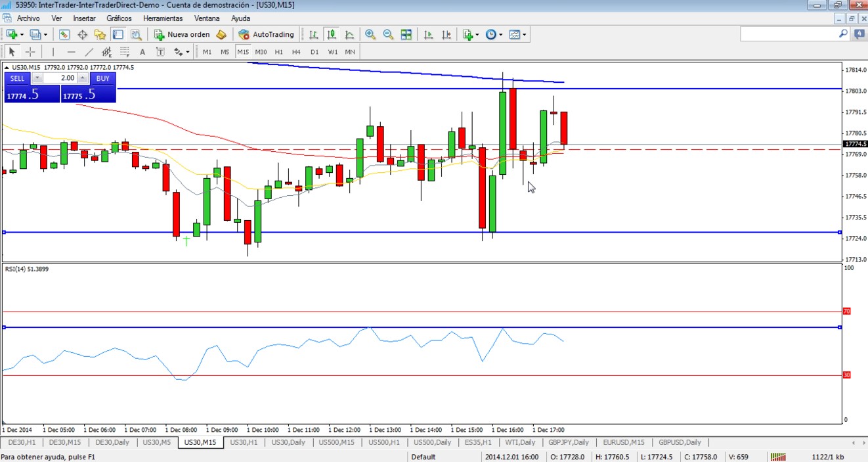This screenshot has height=462, width=868.
Task: Switch timeframe to D1
Action: tap(314, 51)
